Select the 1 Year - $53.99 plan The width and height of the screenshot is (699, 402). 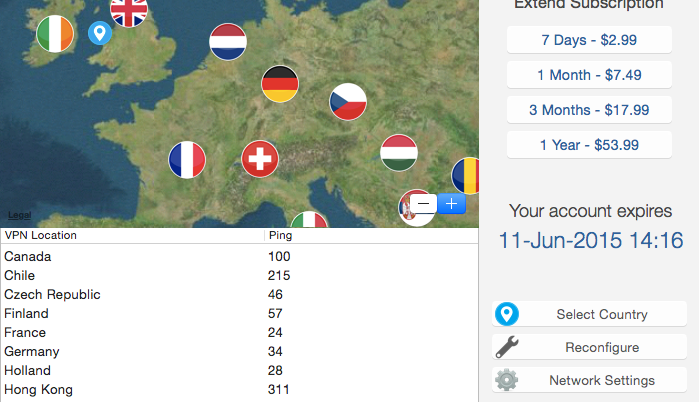pos(589,145)
